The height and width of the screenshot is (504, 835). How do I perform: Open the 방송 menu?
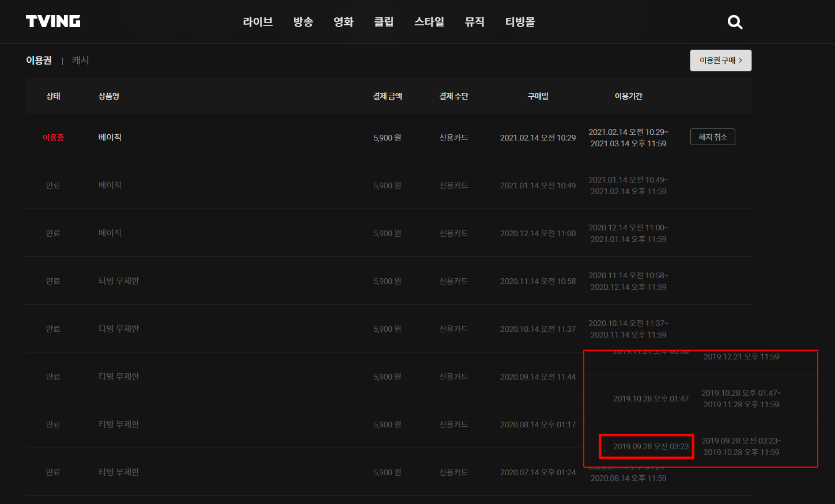click(x=303, y=22)
